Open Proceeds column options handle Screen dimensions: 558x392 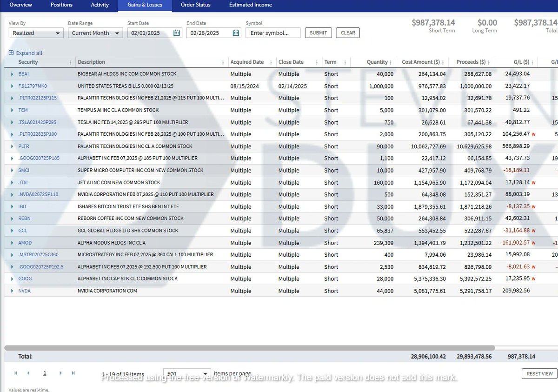pyautogui.click(x=490, y=62)
